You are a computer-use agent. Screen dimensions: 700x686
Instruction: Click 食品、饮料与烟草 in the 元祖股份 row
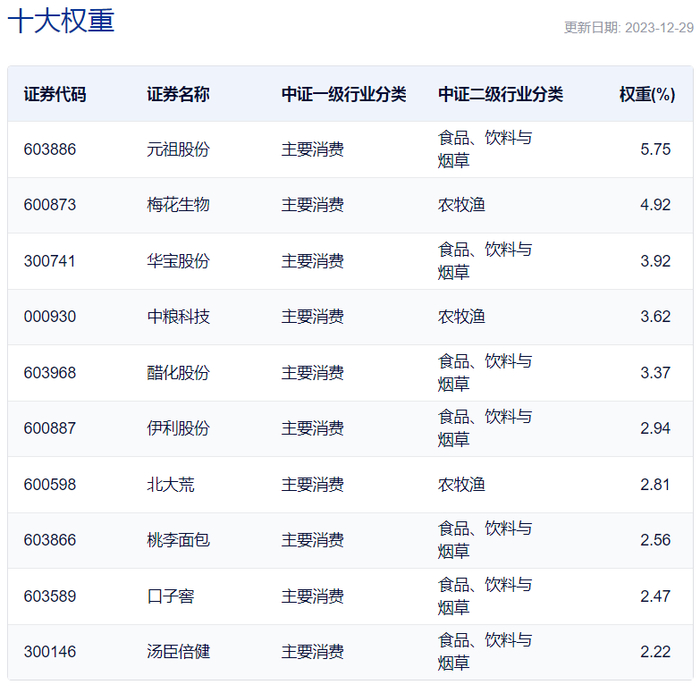[x=485, y=149]
